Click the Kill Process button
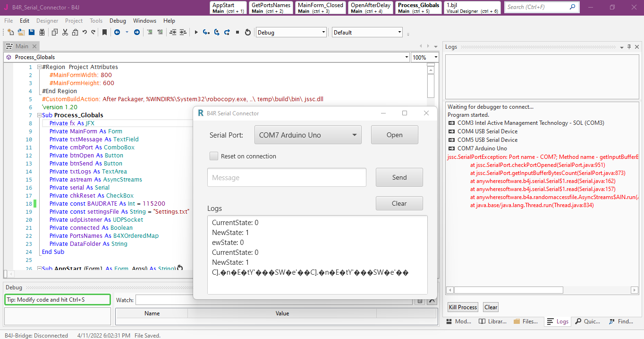 pyautogui.click(x=463, y=307)
